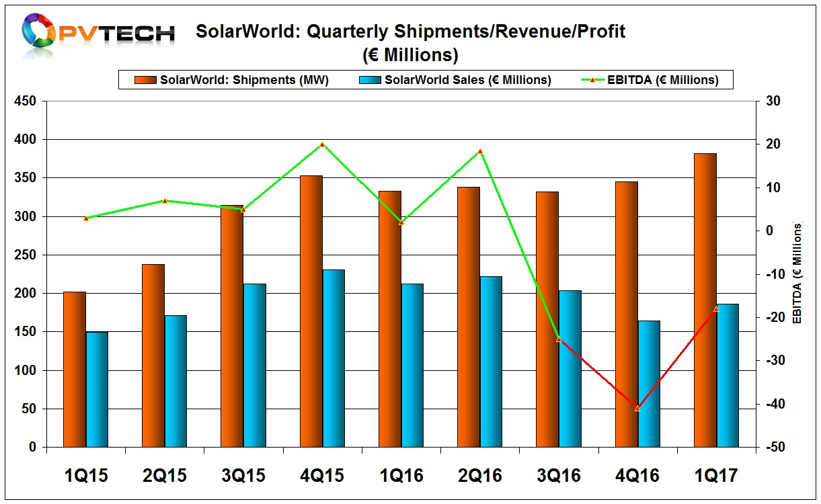
Task: Click the orange 3Q16 shipments bar
Action: coord(547,320)
